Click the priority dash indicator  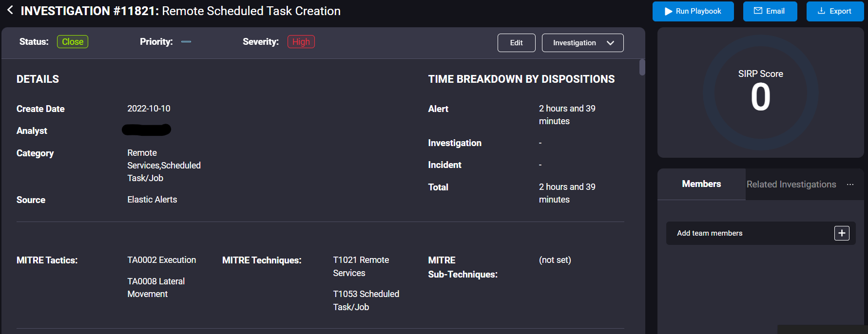click(186, 42)
